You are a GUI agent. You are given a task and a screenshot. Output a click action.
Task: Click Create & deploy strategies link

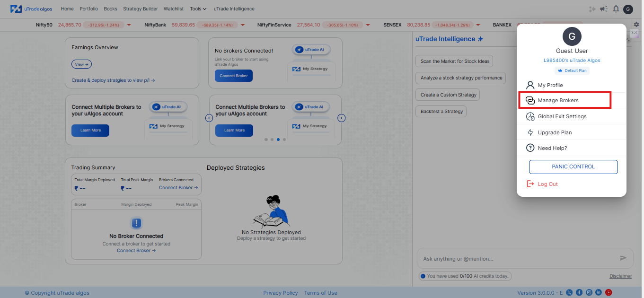pos(113,80)
